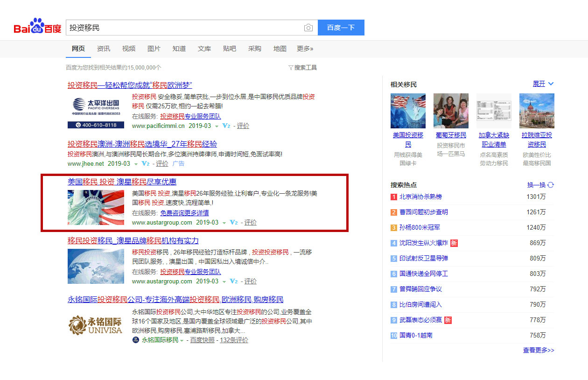Image resolution: width=588 pixels, height=380 pixels.
Task: Open hot search 曹园问题初步查明
Action: (x=424, y=212)
